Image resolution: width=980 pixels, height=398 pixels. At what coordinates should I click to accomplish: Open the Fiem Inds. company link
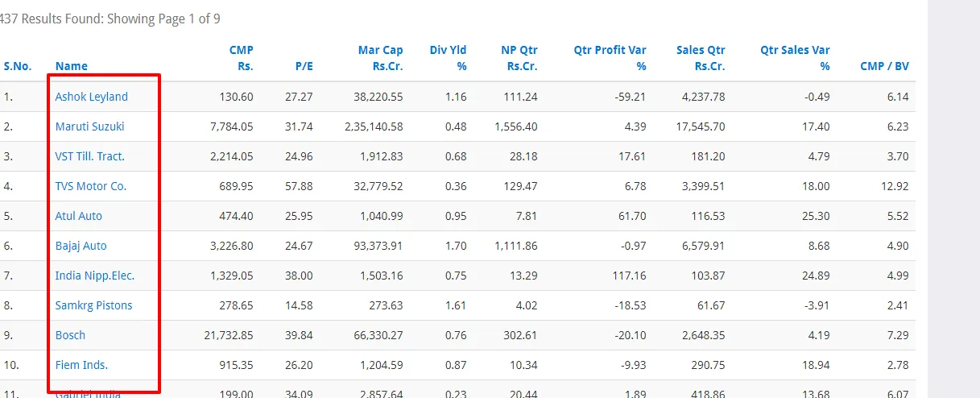81,365
